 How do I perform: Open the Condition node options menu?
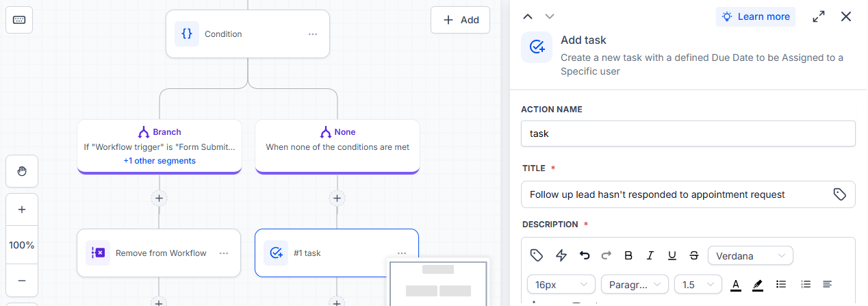coord(313,34)
